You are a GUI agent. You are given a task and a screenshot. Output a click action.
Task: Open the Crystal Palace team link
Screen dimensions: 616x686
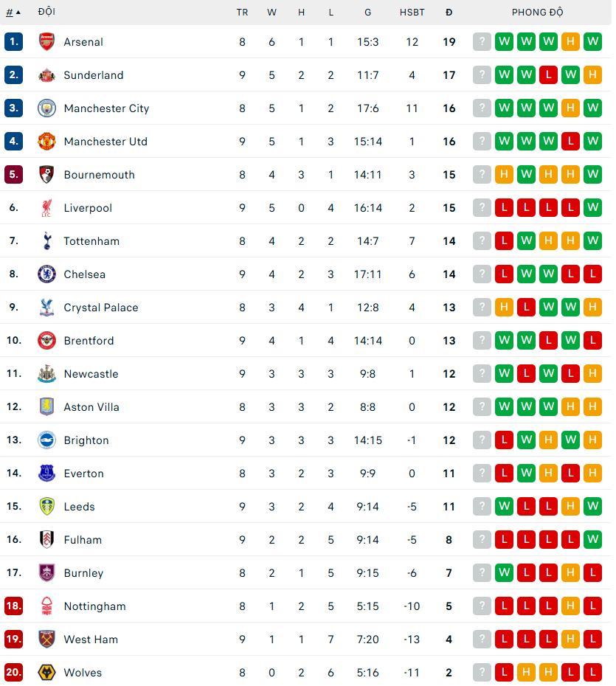pyautogui.click(x=101, y=308)
